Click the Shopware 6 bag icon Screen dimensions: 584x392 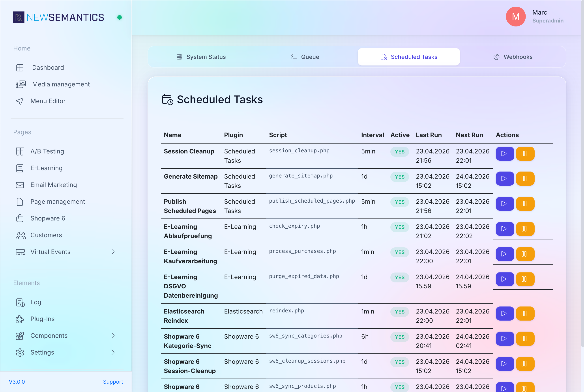click(20, 218)
